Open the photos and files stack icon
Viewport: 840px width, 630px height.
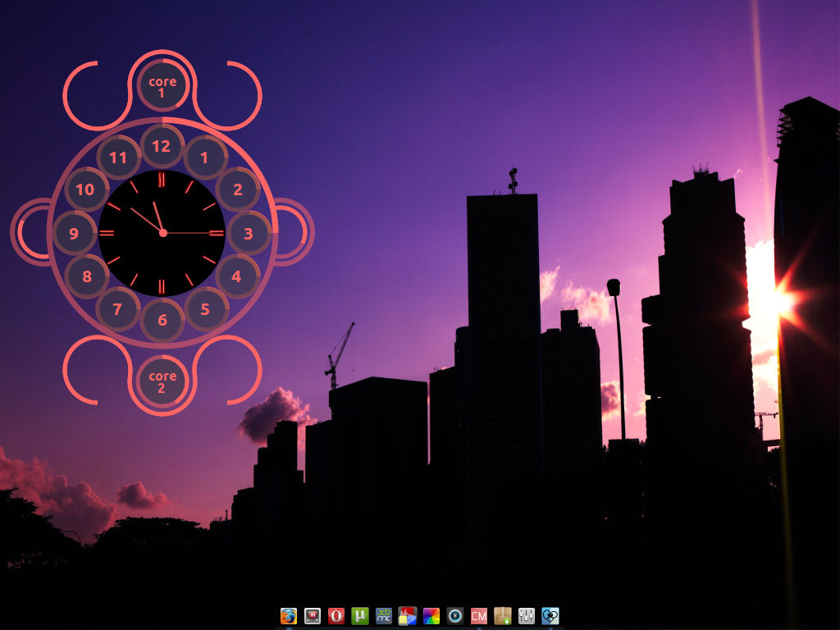[x=406, y=615]
